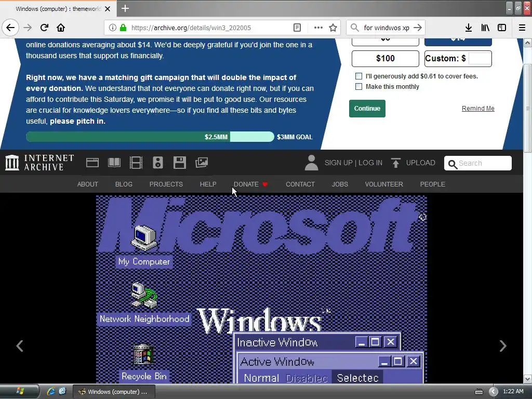
Task: Select the 'Windows (computer) : themeworld' tab
Action: pyautogui.click(x=58, y=9)
